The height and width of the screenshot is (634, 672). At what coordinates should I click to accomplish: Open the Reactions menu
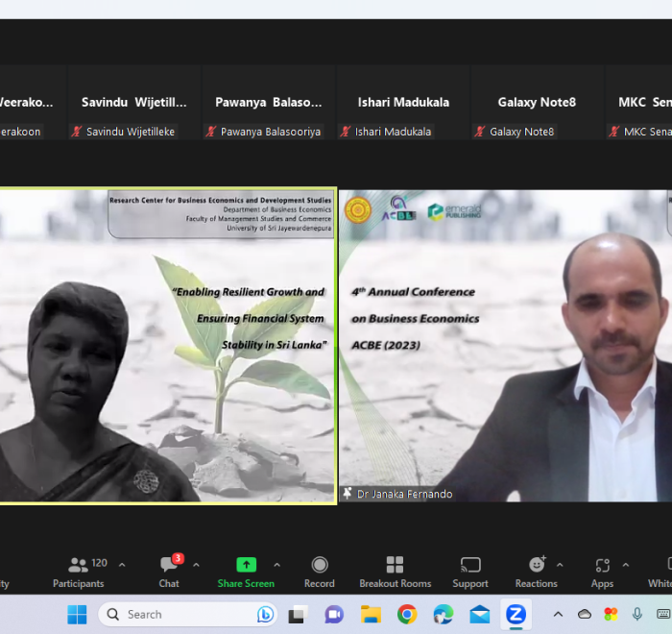[536, 572]
